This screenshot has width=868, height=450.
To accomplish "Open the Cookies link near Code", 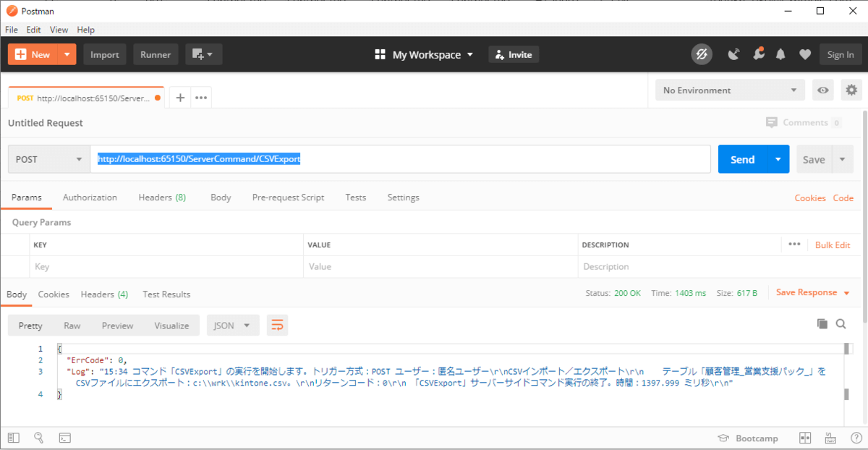I will 810,198.
